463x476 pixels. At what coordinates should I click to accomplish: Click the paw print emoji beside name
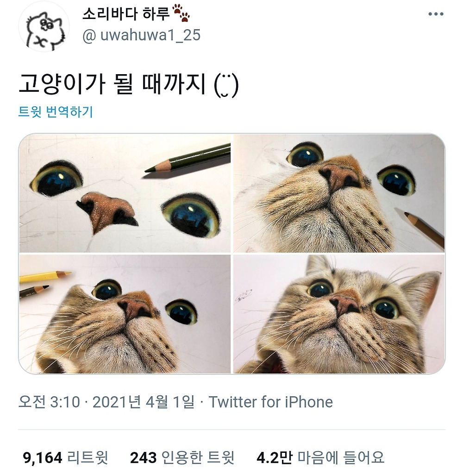tap(181, 13)
